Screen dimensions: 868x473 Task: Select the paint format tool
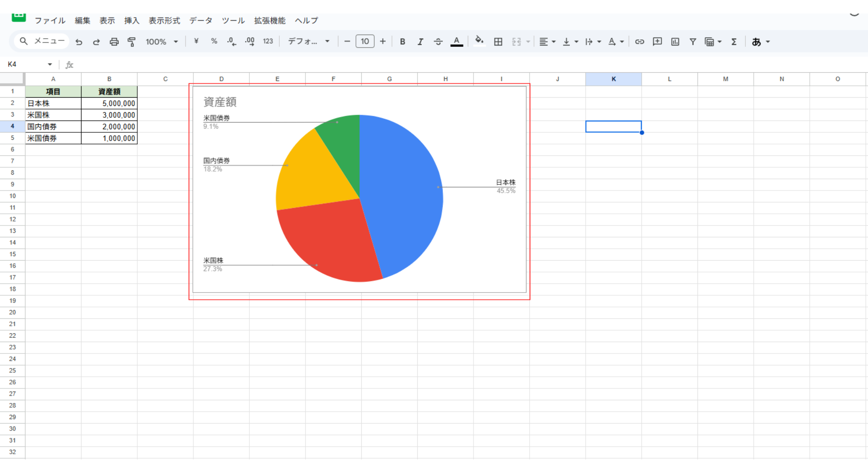click(x=132, y=42)
